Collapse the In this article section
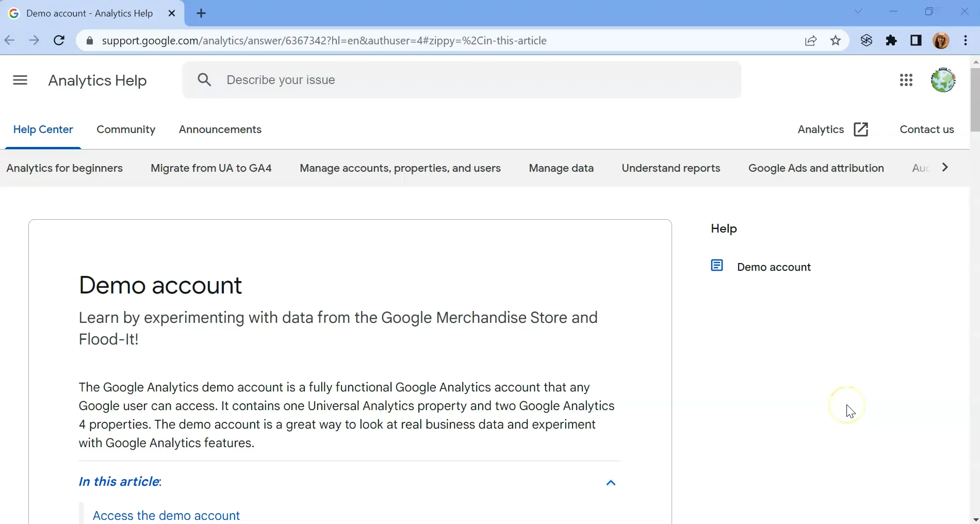The image size is (980, 524). pos(611,483)
